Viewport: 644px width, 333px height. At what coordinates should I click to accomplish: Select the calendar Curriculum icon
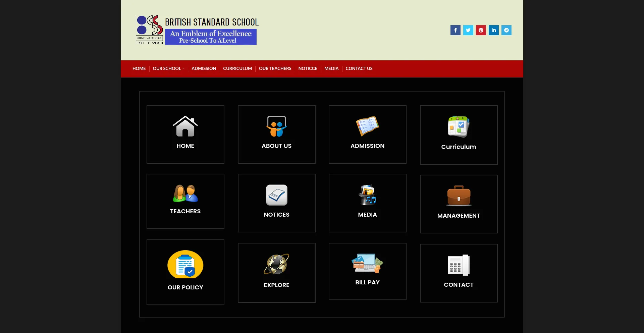459,127
